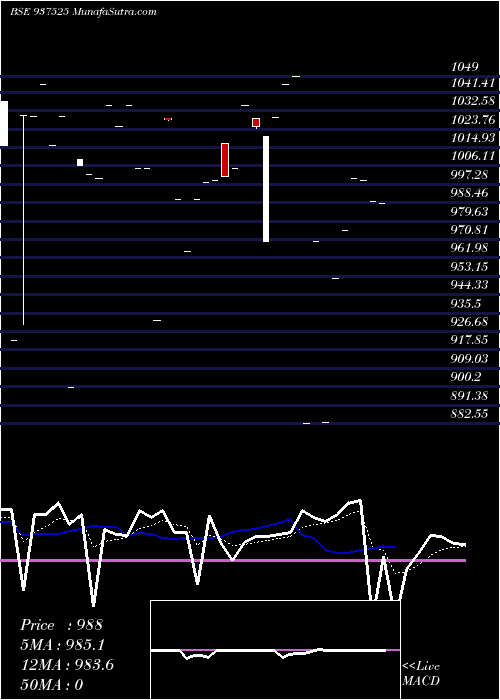Click the 961.98 price axis label
Screen dimensions: 500x700
tap(470, 248)
